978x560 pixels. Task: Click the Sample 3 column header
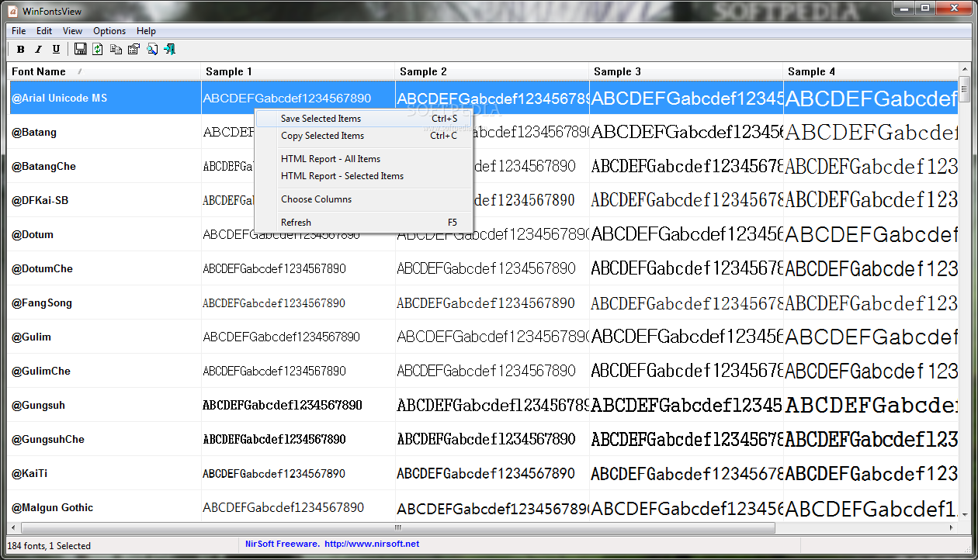[686, 71]
